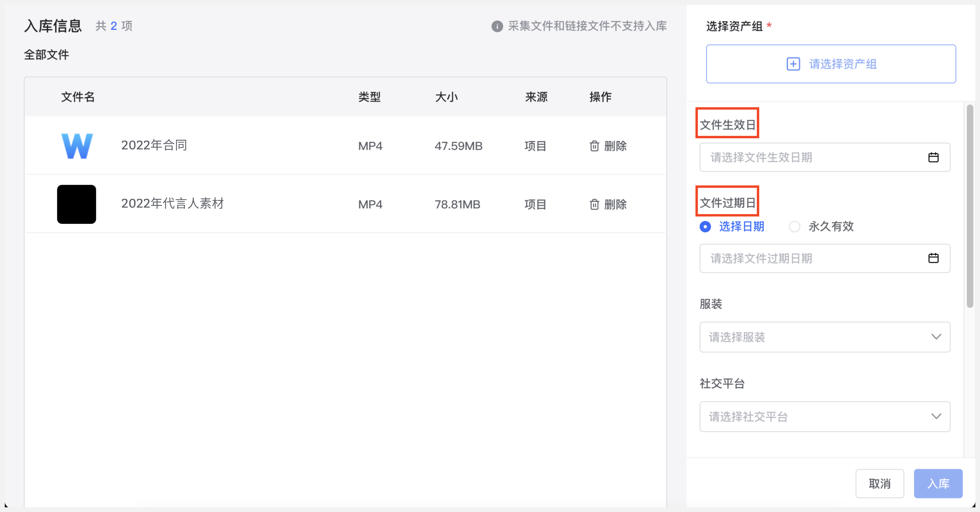Click the 类型 column header
The width and height of the screenshot is (980, 512).
pyautogui.click(x=369, y=97)
